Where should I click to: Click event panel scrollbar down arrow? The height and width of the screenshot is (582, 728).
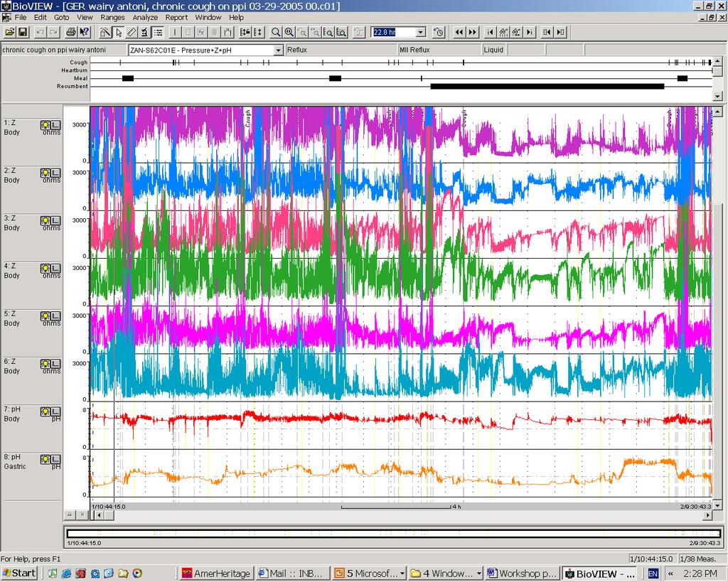[x=717, y=96]
